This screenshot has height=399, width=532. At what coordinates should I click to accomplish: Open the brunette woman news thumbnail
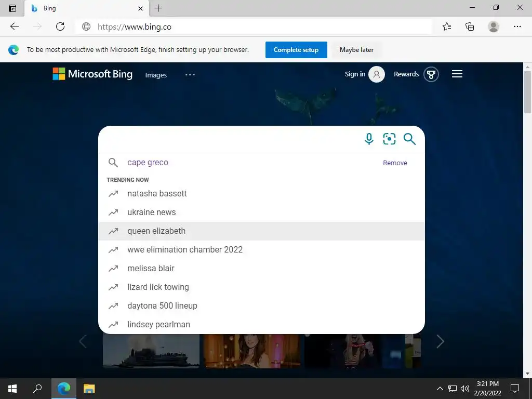pos(252,351)
